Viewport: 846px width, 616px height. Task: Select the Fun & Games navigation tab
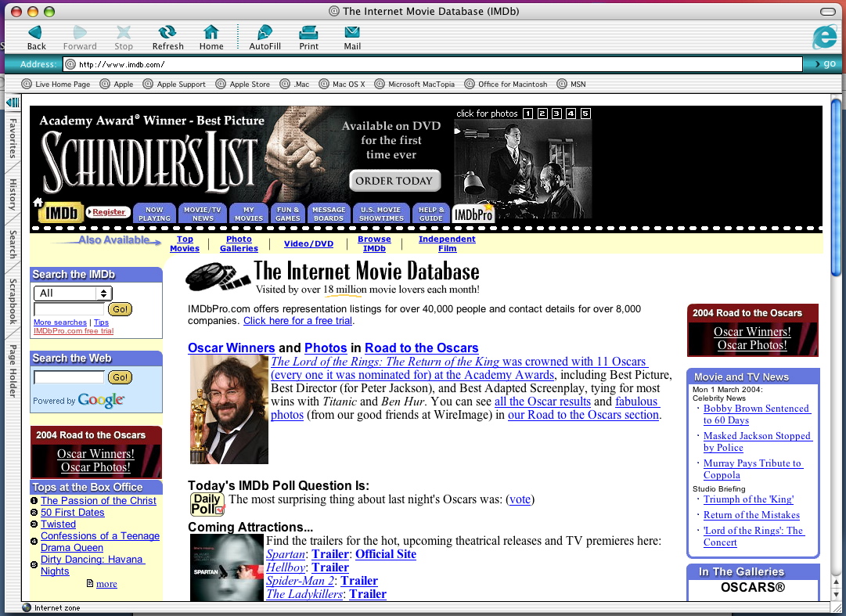pyautogui.click(x=287, y=214)
